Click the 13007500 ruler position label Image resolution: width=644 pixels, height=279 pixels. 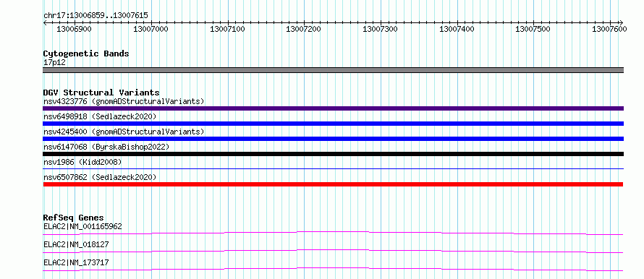coord(533,29)
